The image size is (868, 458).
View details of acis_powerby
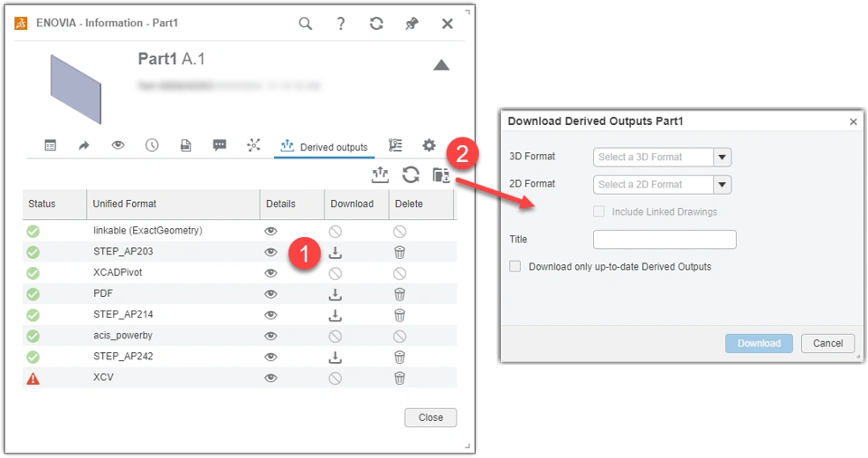click(270, 336)
